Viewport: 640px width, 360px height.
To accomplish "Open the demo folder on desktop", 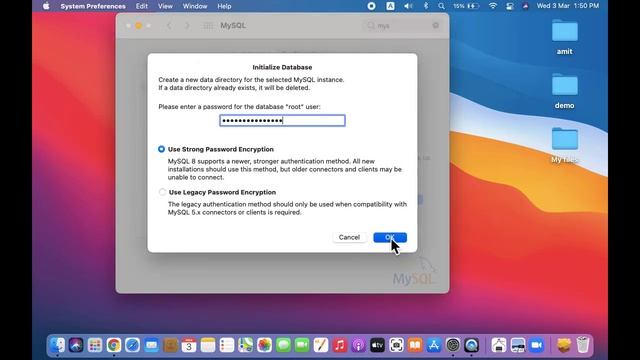I will click(564, 91).
